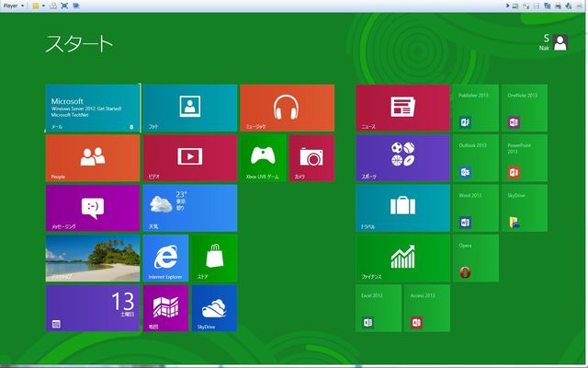
Task: Open the Camera tile
Action: pos(311,158)
